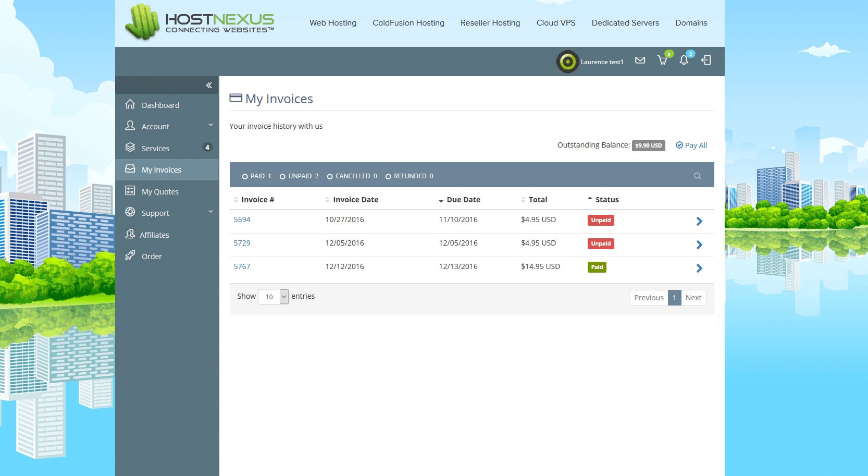Select the UNPAID filter radio button
This screenshot has width=868, height=476.
[x=282, y=177]
